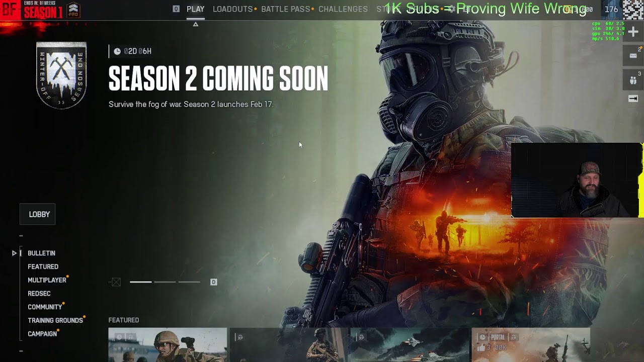This screenshot has height=362, width=644.
Task: Open the Pro rank badge icon
Action: [x=73, y=10]
